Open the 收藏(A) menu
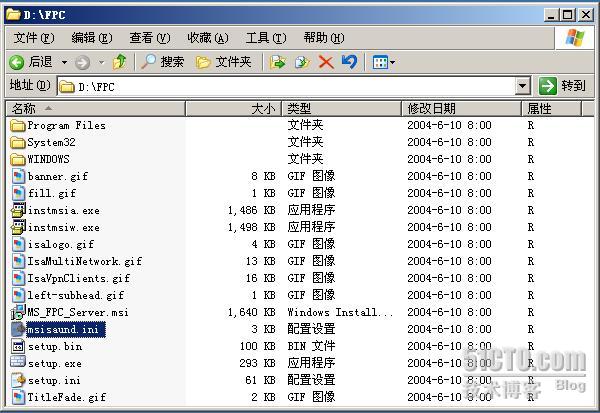This screenshot has height=413, width=600. pyautogui.click(x=208, y=38)
